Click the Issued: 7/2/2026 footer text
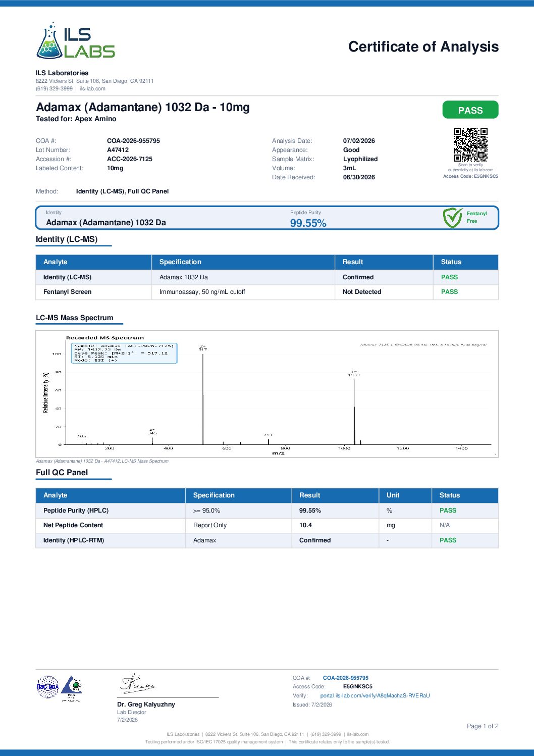The width and height of the screenshot is (534, 756). click(x=312, y=704)
